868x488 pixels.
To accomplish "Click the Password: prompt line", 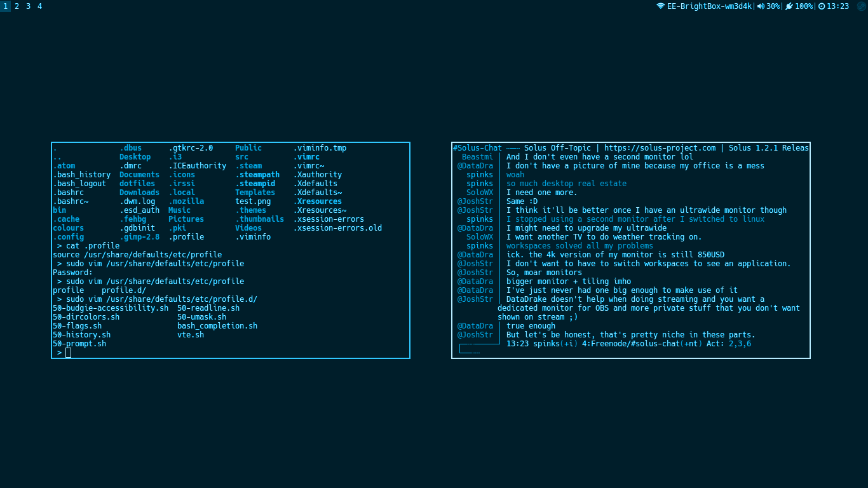I will pyautogui.click(x=72, y=273).
